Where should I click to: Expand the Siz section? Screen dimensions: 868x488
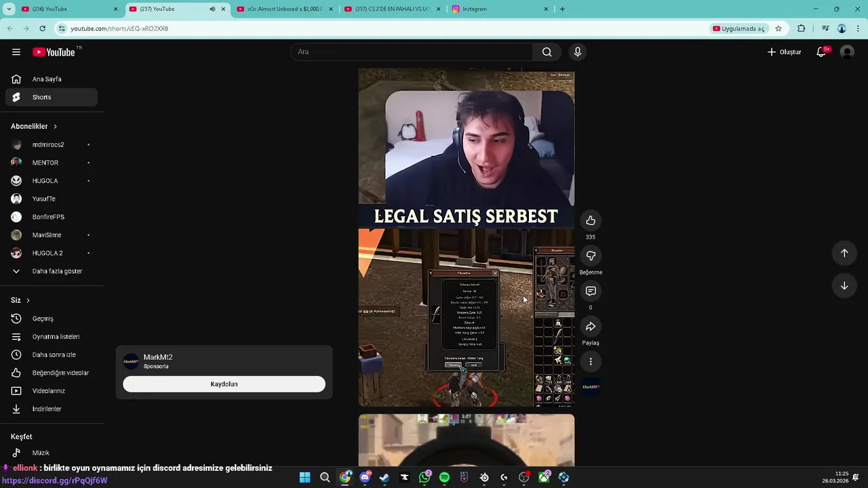[20, 300]
